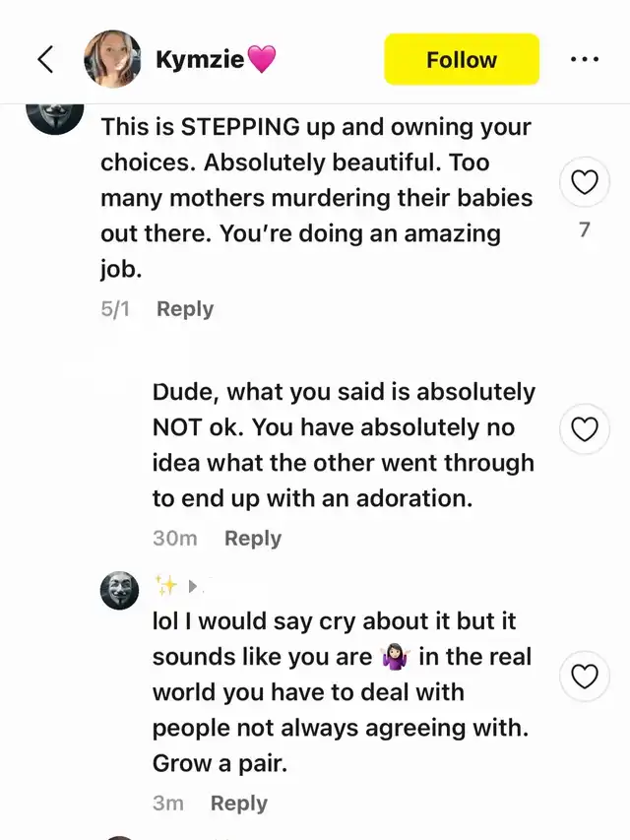630x840 pixels.
Task: Follow Kymzie with the yellow button
Action: click(x=461, y=59)
